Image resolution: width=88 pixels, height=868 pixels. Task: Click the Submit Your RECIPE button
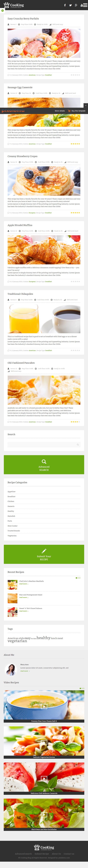pos(44,554)
